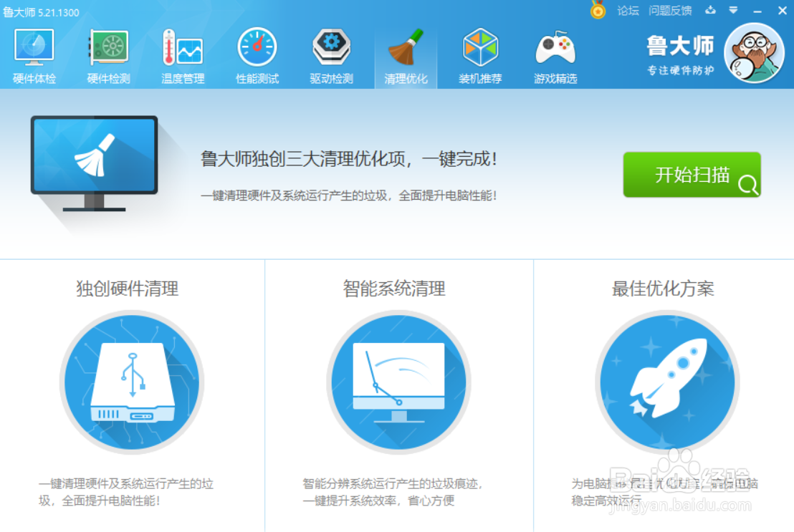Open 硬件体检 hardware checkup section
Viewport: 794px width, 532px height.
click(34, 56)
